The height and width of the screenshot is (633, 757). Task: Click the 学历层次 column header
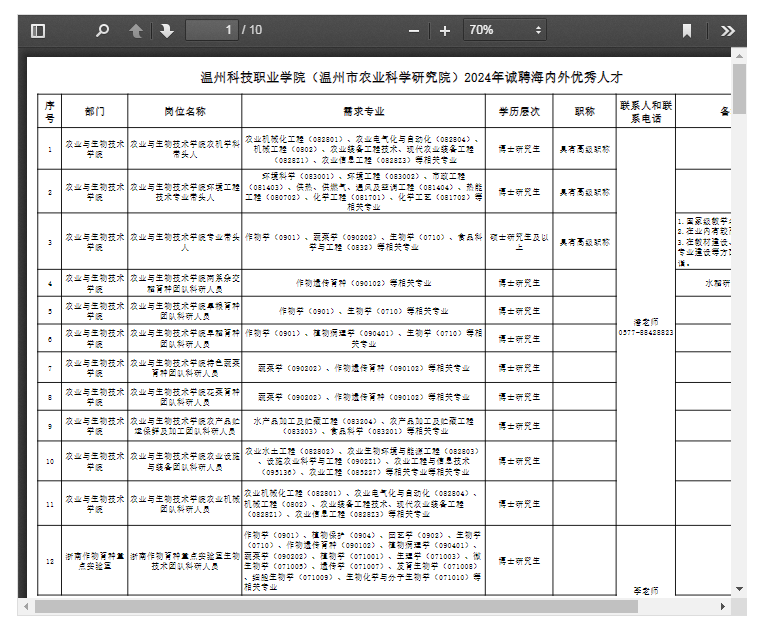click(519, 112)
